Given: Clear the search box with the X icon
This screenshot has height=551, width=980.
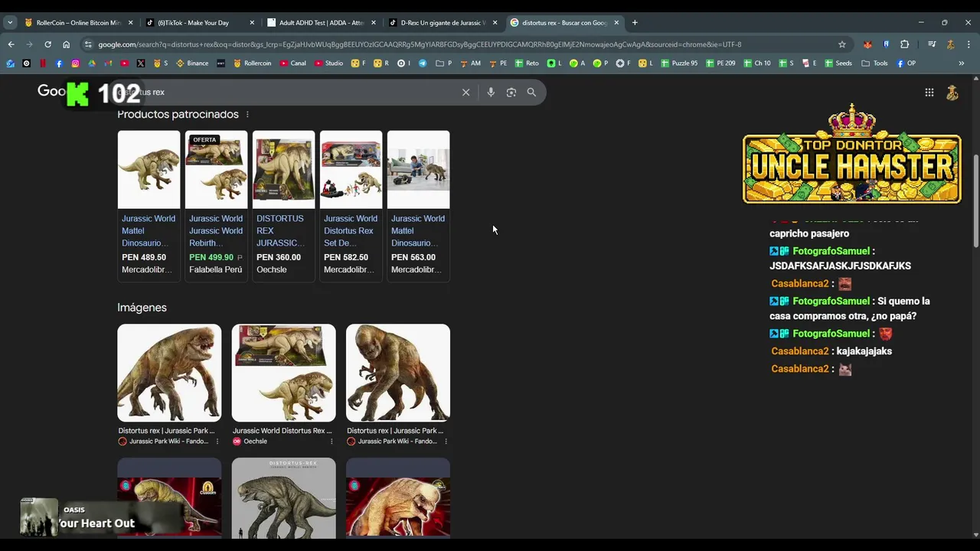Looking at the screenshot, I should [x=465, y=92].
